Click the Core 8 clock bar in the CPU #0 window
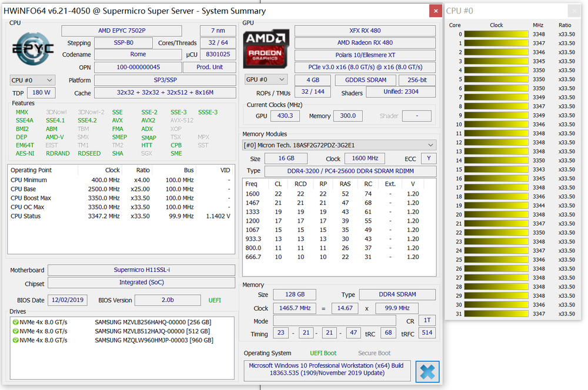This screenshot has width=588, height=390. point(496,106)
